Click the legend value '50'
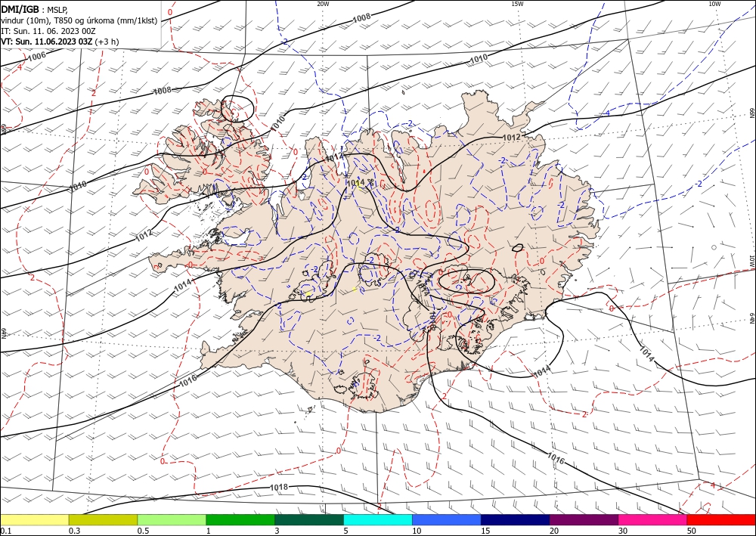This screenshot has height=536, width=756. coord(692,531)
